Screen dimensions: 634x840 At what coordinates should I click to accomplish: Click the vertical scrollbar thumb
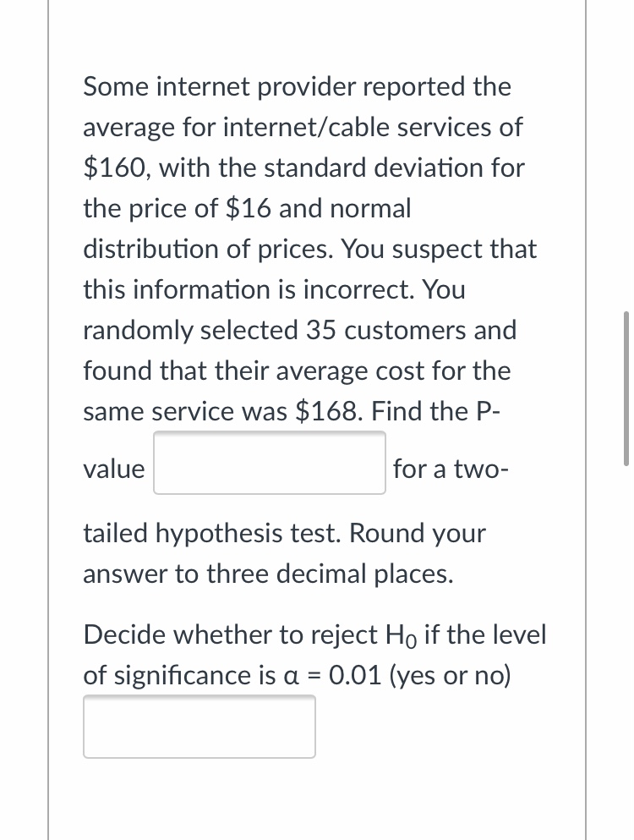tap(626, 388)
